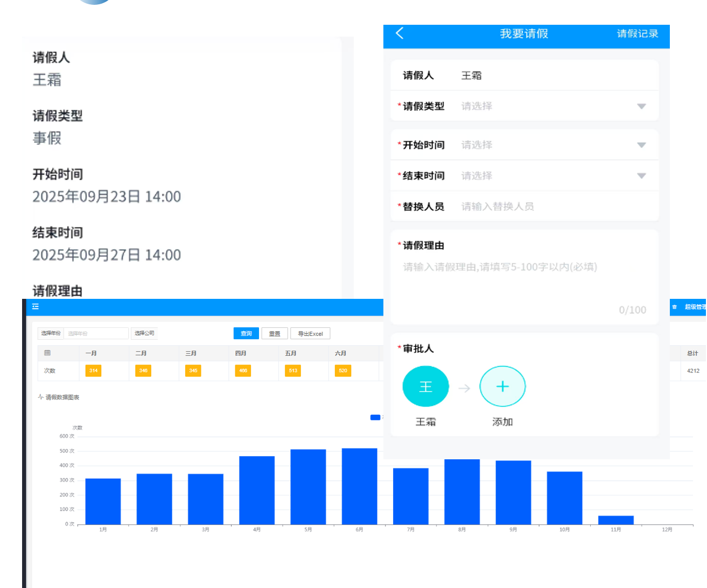
Task: Tap the plus 添加 approver icon
Action: pos(502,387)
